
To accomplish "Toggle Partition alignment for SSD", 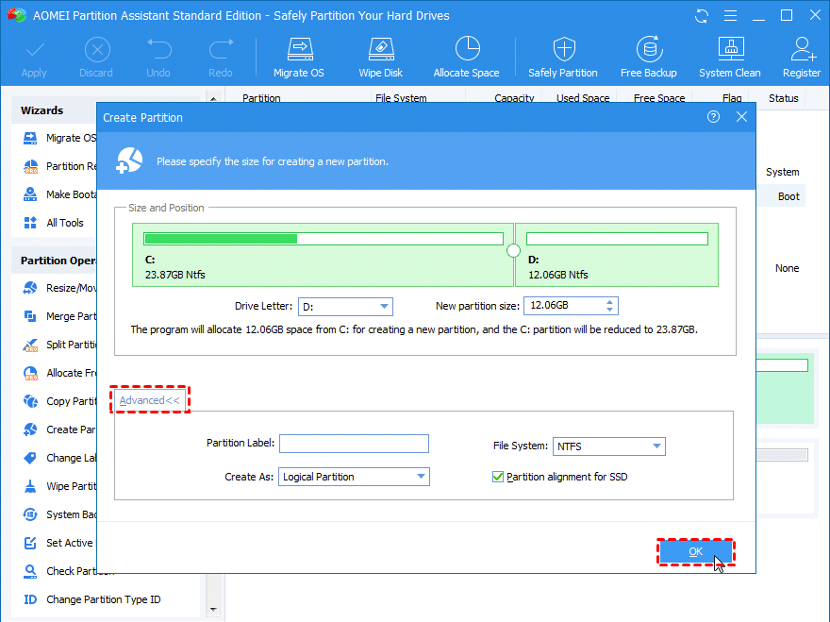I will click(x=498, y=476).
